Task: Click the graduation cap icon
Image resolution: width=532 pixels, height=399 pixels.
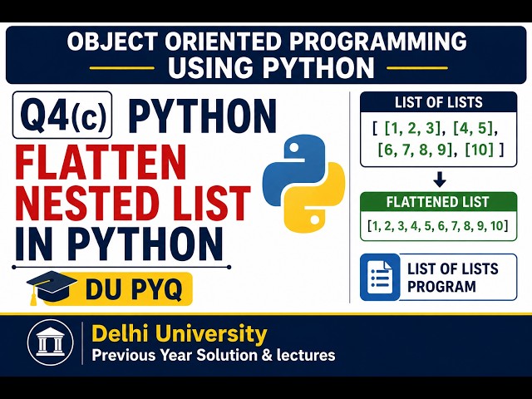Action: click(50, 288)
